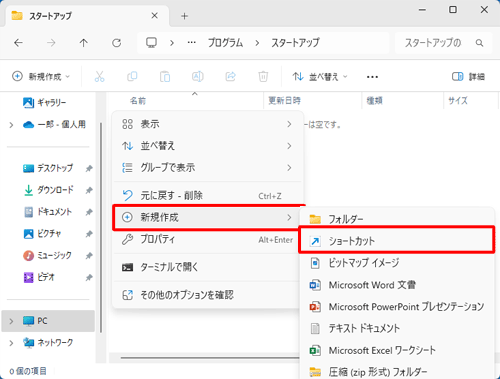Sort by the 名前 column header

coord(138,100)
